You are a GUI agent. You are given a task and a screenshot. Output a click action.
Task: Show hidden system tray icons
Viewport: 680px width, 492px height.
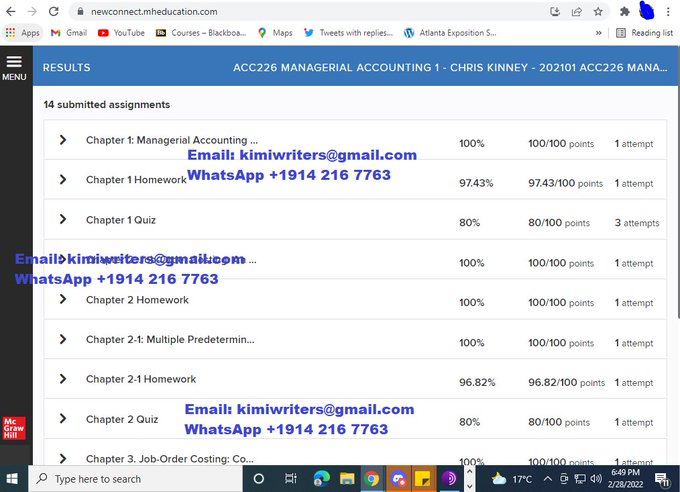coord(548,479)
